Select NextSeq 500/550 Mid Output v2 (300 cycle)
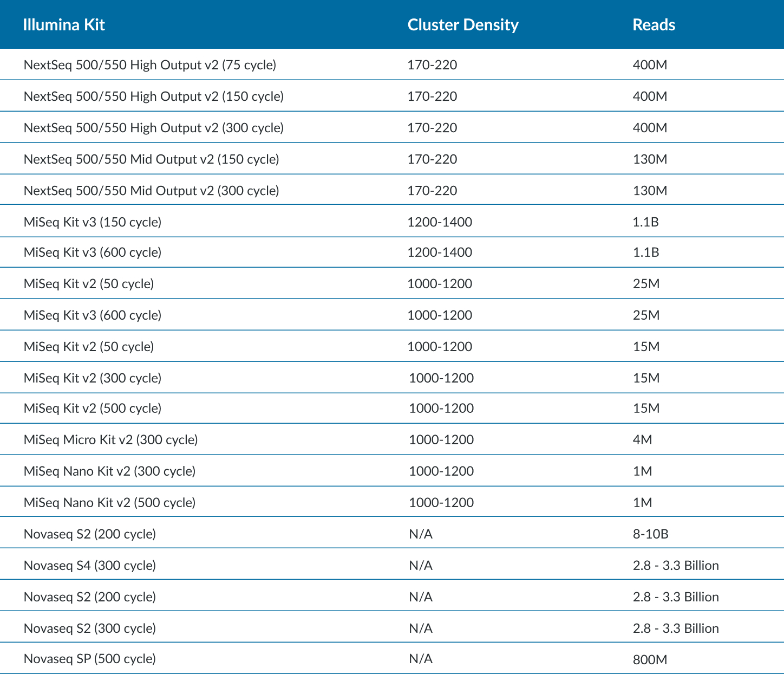Image resolution: width=784 pixels, height=674 pixels. click(x=152, y=191)
